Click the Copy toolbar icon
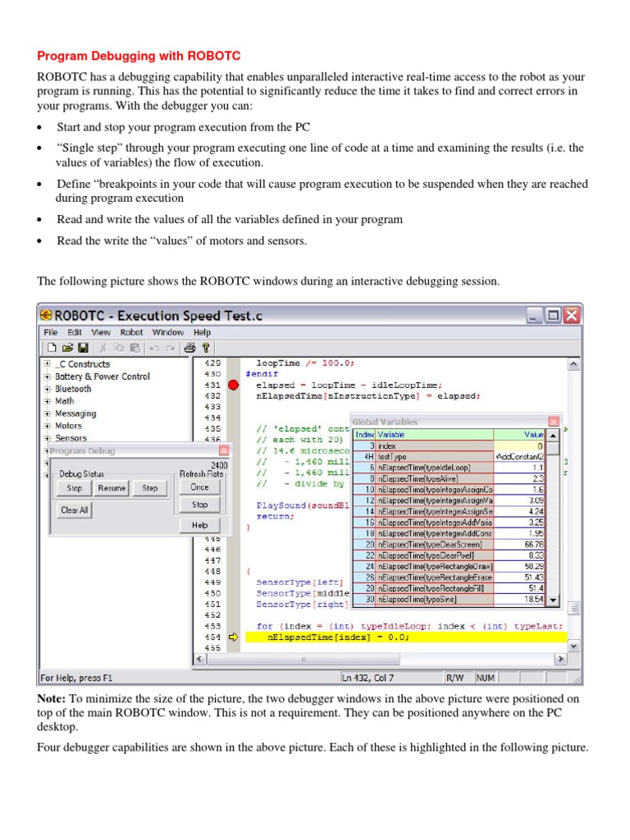 (119, 348)
